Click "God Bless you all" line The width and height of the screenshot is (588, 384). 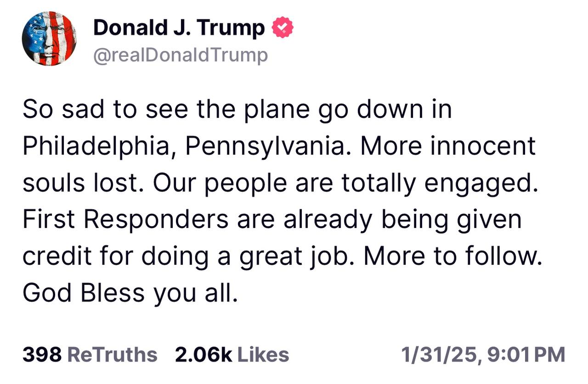(130, 292)
